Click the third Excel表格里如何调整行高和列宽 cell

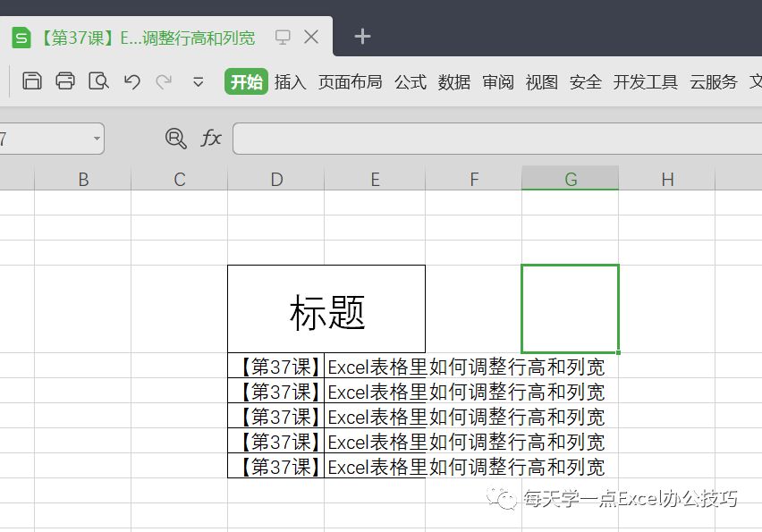(375, 416)
